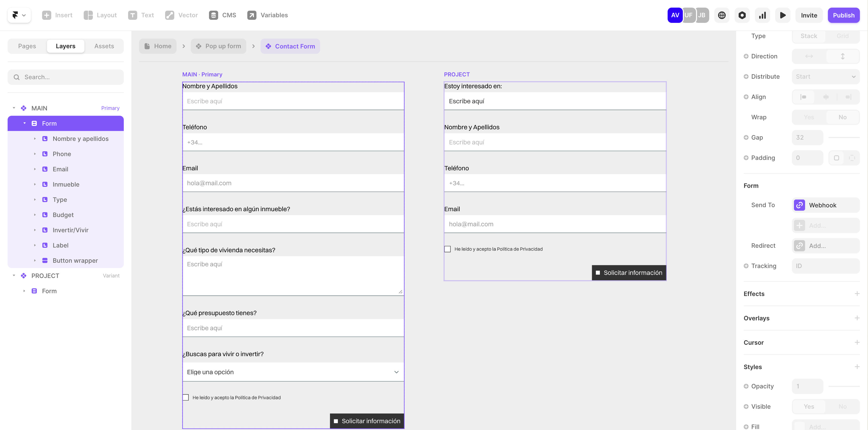Click the Vector tool icon
The height and width of the screenshot is (430, 868).
coord(169,15)
